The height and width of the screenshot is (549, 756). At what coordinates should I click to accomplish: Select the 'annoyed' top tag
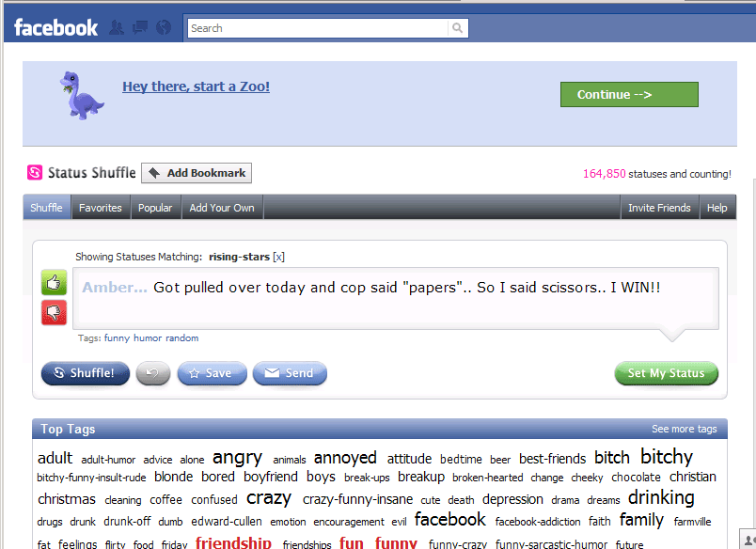point(345,458)
